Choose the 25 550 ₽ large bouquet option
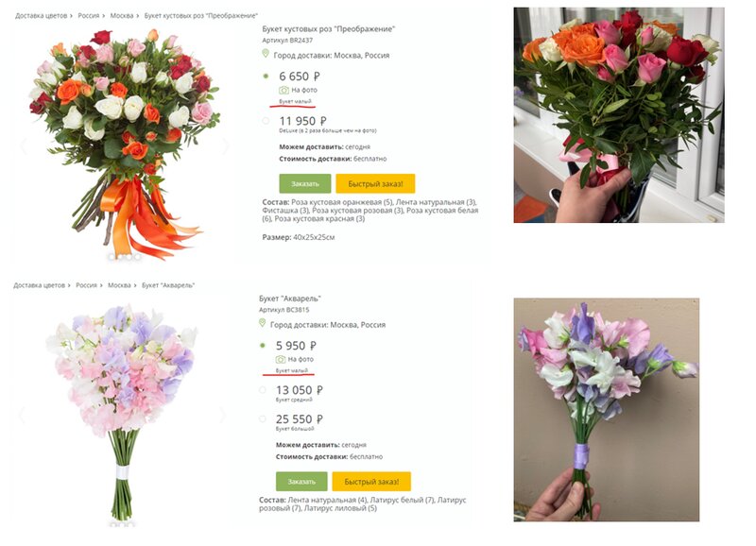The width and height of the screenshot is (756, 546). [263, 418]
